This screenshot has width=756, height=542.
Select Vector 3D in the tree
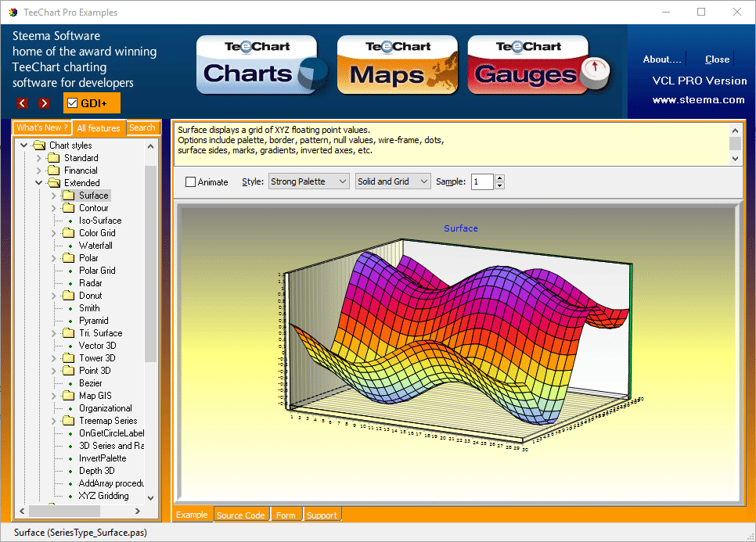click(x=97, y=346)
